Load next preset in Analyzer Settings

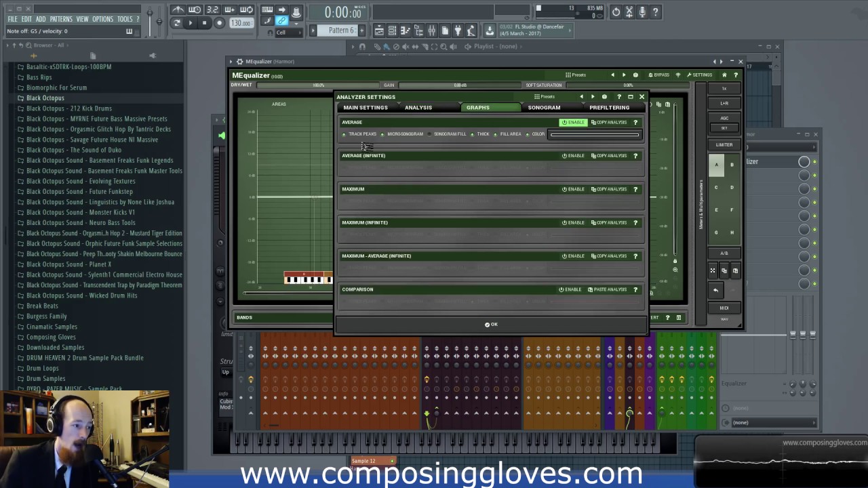click(593, 97)
